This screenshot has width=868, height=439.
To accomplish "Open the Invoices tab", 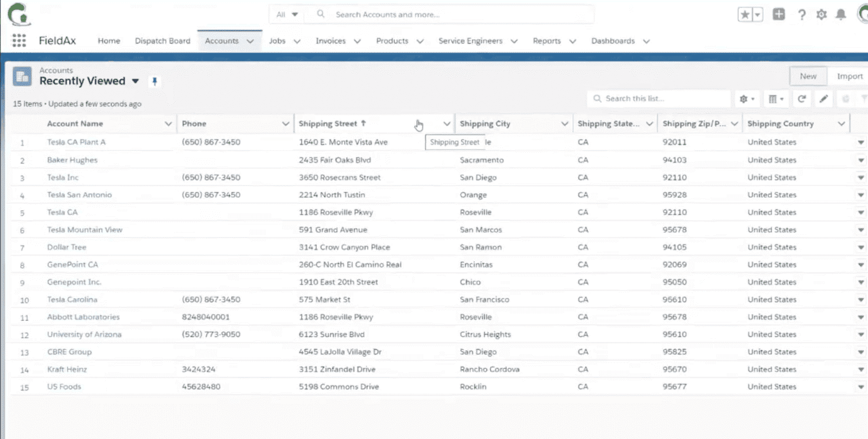I will [330, 41].
